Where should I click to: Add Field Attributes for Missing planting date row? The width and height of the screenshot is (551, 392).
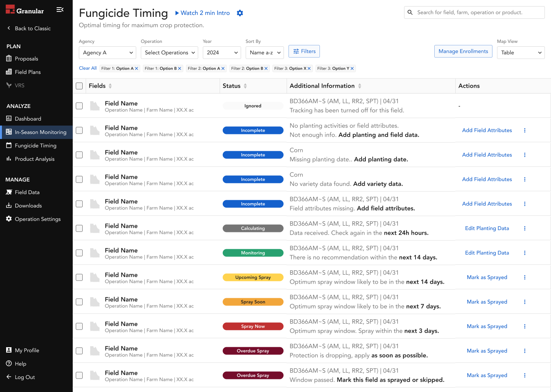[x=487, y=155]
